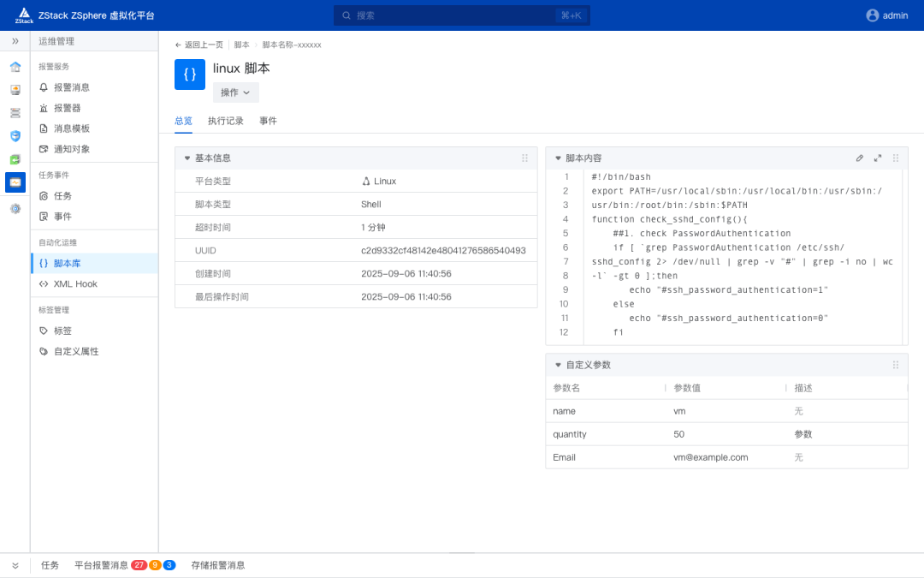The image size is (924, 578).
Task: Click 脚本内容 panel drag handle
Action: tap(896, 158)
